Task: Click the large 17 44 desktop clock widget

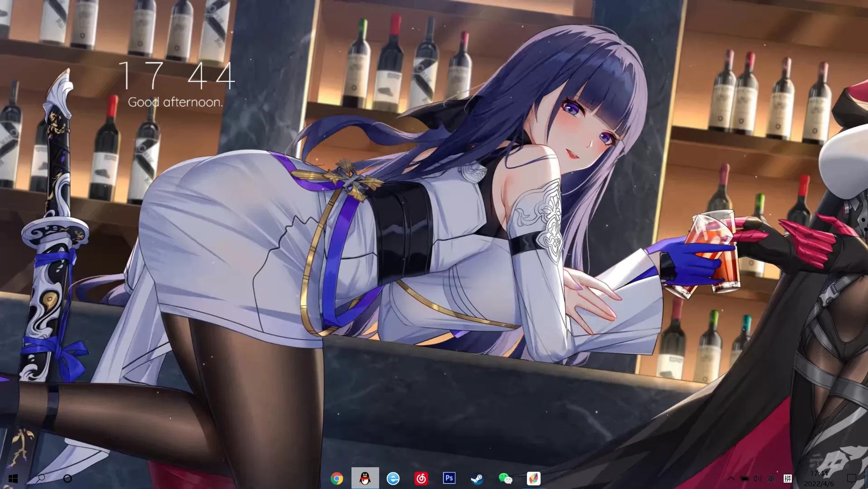Action: [176, 76]
